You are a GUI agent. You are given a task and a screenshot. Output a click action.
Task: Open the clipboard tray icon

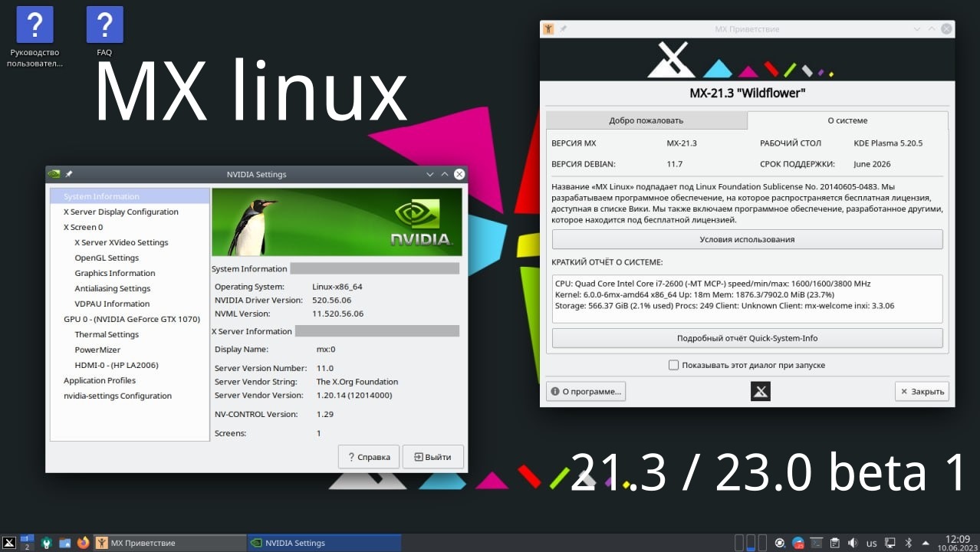[x=835, y=543]
